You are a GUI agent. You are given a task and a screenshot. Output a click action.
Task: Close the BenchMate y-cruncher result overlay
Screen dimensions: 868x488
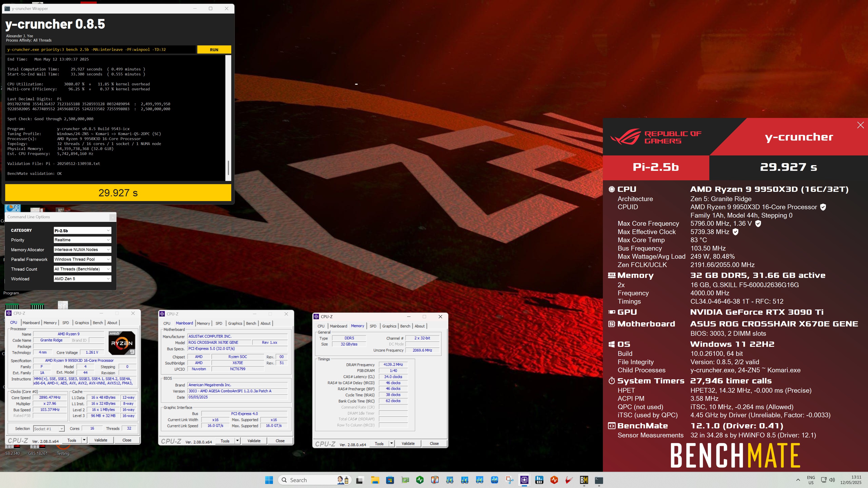[x=860, y=125]
